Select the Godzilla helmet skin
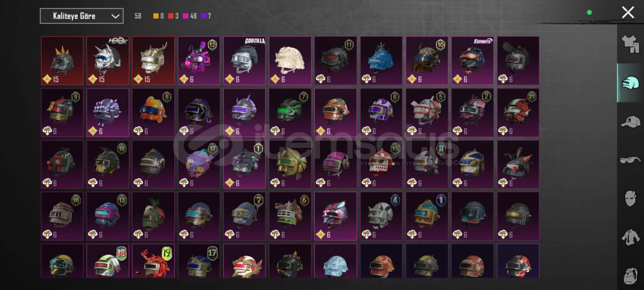644x290 pixels. pos(244,60)
